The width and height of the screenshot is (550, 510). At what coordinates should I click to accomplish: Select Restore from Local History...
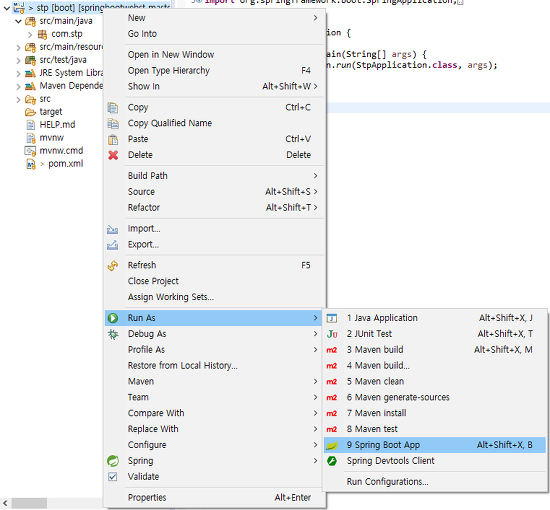pos(215,365)
